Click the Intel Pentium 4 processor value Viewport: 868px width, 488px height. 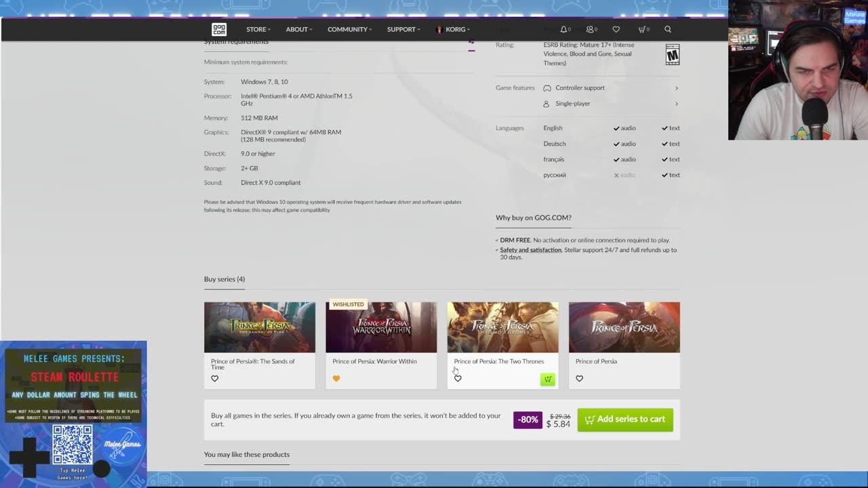click(x=296, y=100)
